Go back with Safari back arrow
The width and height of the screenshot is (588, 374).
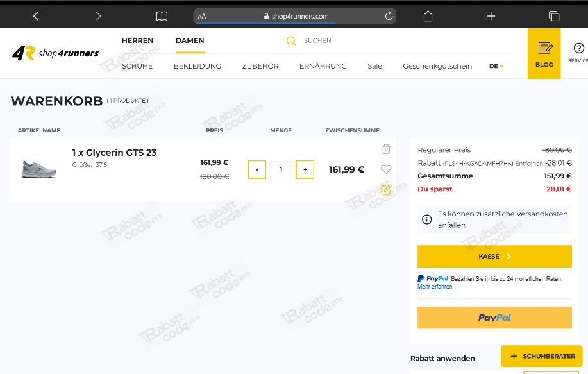pyautogui.click(x=36, y=16)
